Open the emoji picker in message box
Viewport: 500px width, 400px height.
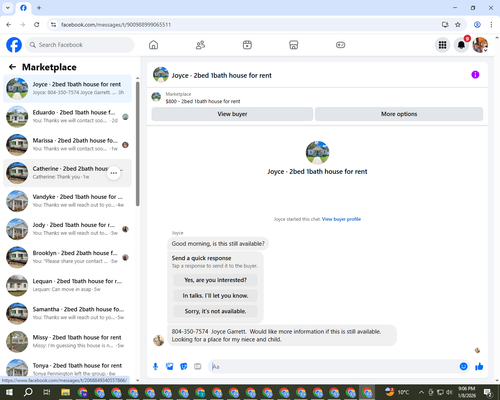(463, 366)
